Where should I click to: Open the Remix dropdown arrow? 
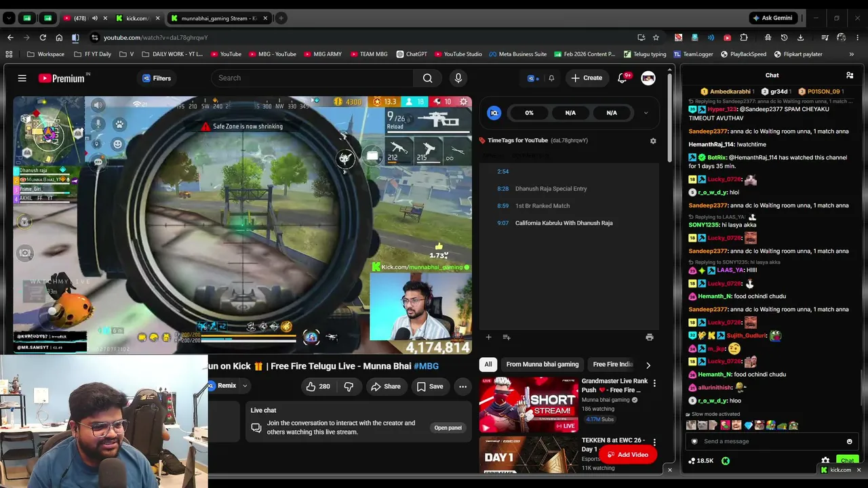[245, 386]
